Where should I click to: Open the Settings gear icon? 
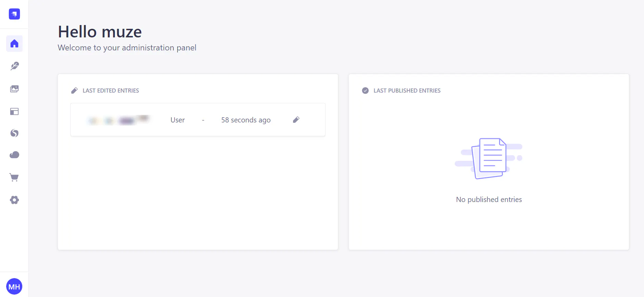(14, 200)
